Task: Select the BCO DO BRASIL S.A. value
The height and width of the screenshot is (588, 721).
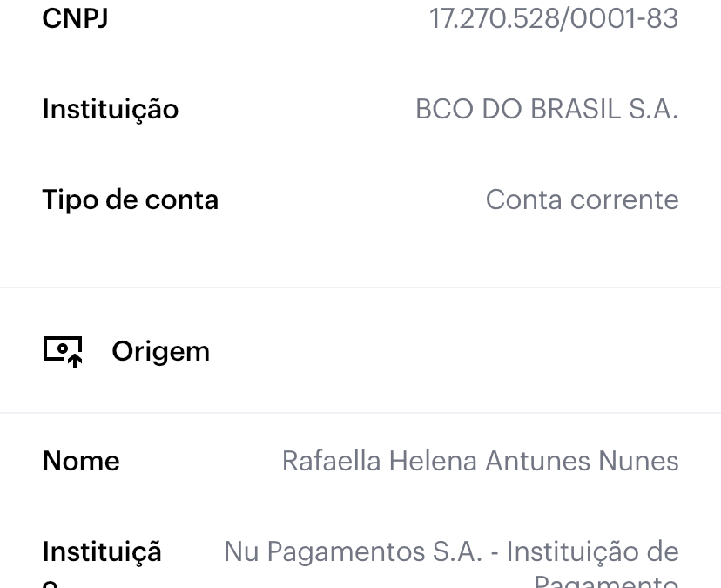Action: 547,110
